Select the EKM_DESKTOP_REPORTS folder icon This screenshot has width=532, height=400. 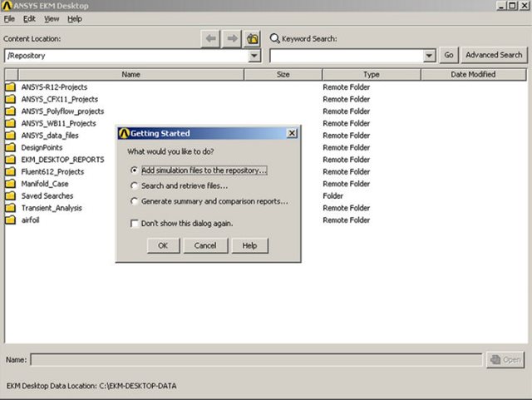point(11,160)
